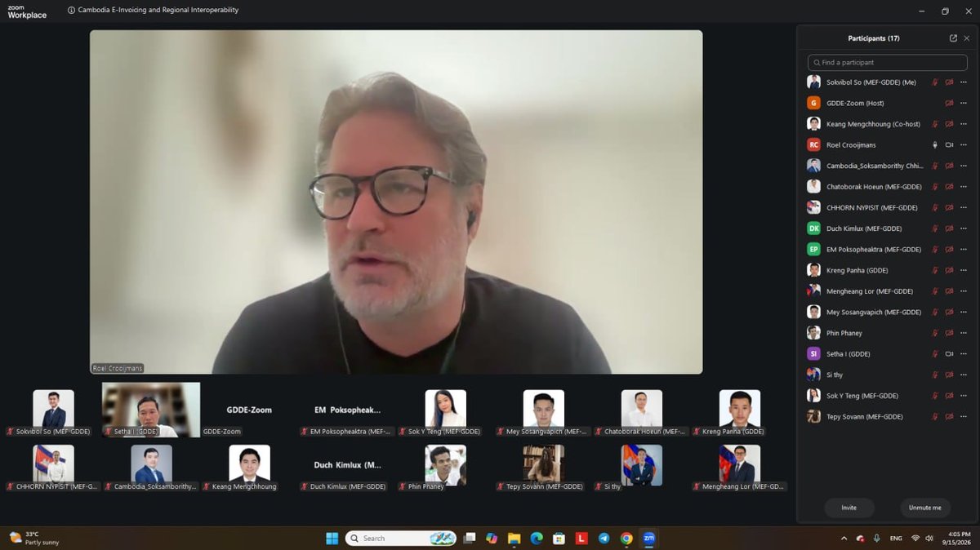The image size is (980, 550).
Task: Open Google Chrome from the taskbar
Action: 626,539
